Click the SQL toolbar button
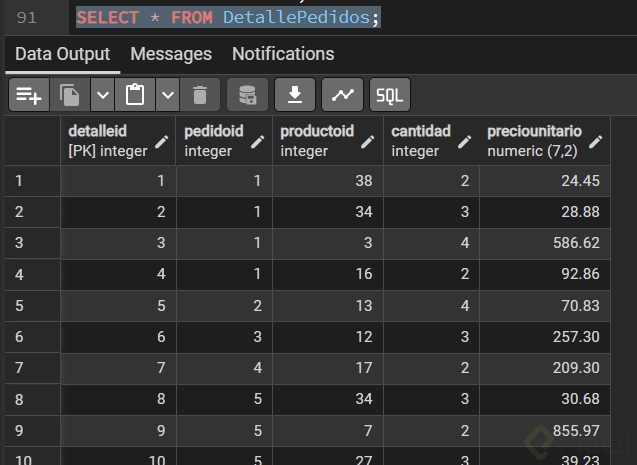Screen dimensions: 637x465 389,95
